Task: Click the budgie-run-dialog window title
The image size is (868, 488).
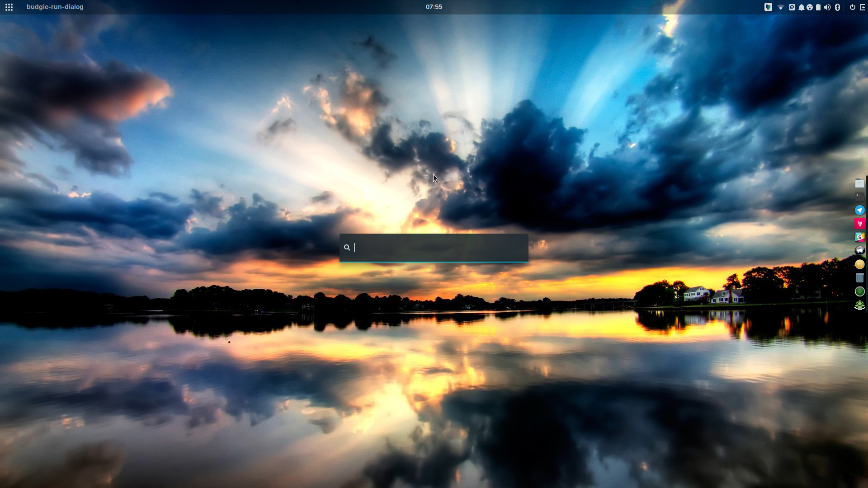Action: click(55, 7)
